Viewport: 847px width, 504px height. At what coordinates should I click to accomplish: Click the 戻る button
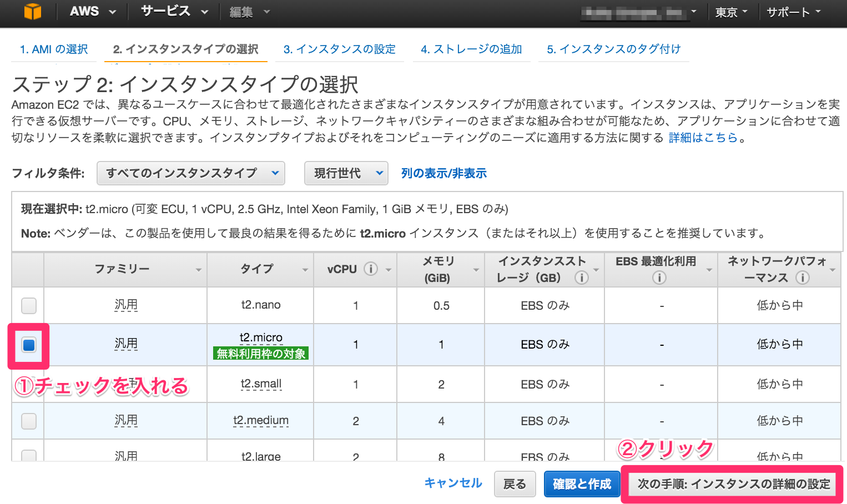point(515,484)
